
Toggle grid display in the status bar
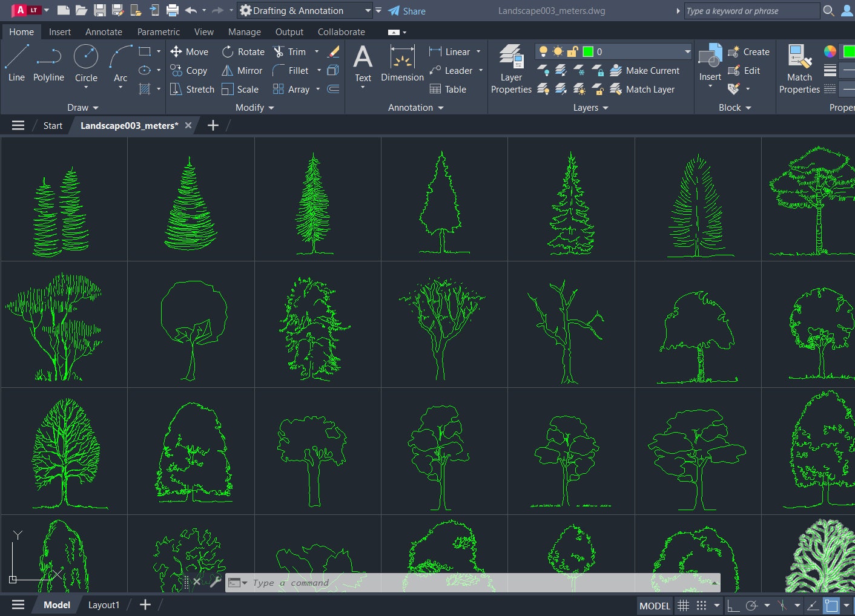pyautogui.click(x=683, y=605)
